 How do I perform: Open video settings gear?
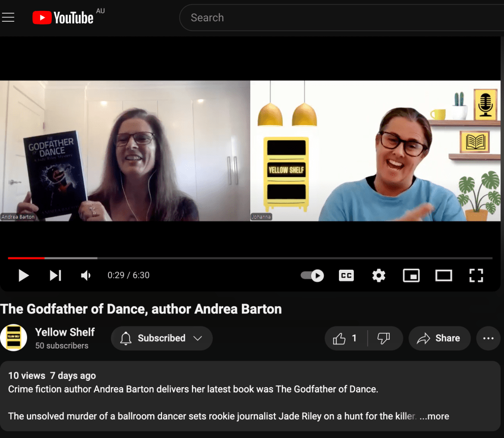tap(378, 276)
